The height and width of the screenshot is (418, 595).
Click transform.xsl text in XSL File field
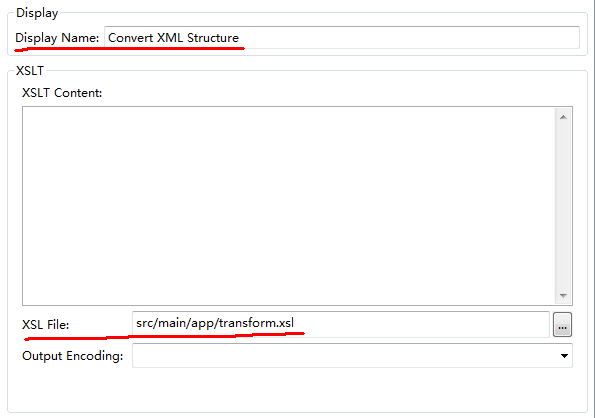(x=256, y=323)
